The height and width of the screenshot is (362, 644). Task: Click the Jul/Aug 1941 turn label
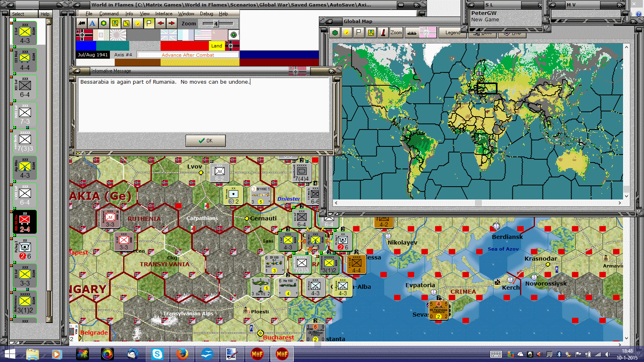click(93, 55)
